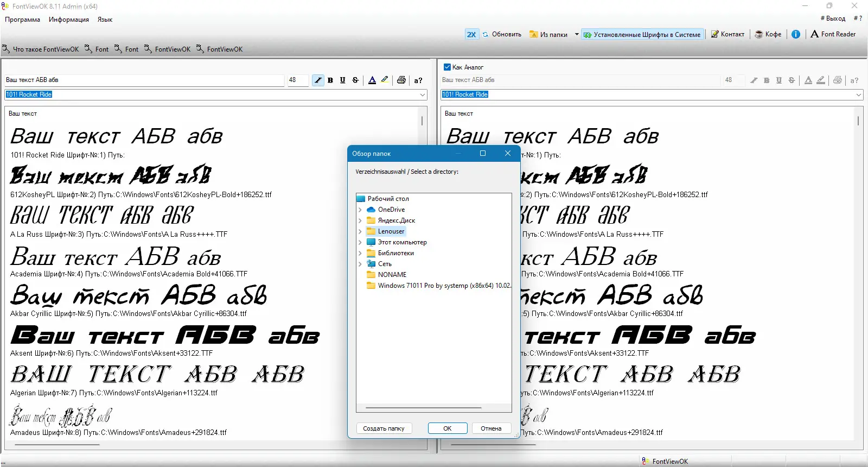Toggle strikethrough in left pane toolbar
The height and width of the screenshot is (467, 868).
[355, 80]
